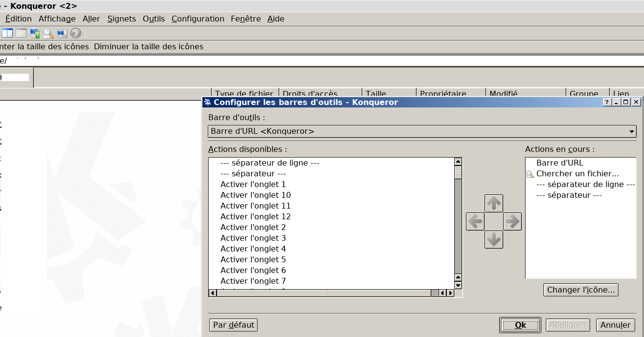Screen dimensions: 644x337
Task: Open the Configuration menu
Action: click(198, 19)
